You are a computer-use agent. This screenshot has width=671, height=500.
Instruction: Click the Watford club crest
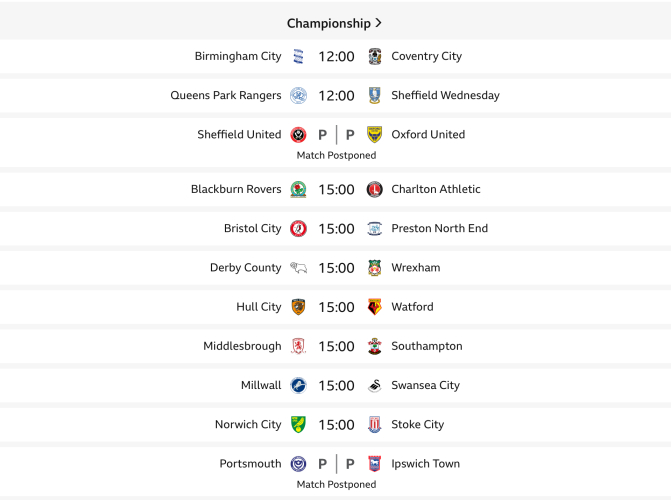pos(375,307)
